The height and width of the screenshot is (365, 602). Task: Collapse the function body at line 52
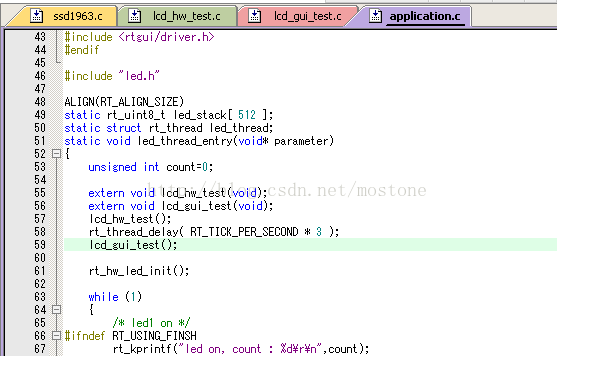(x=56, y=154)
